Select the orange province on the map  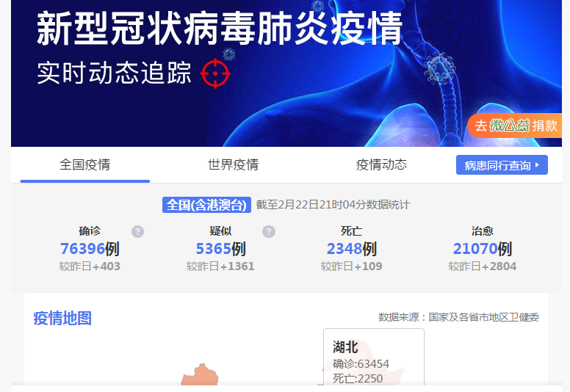click(201, 375)
